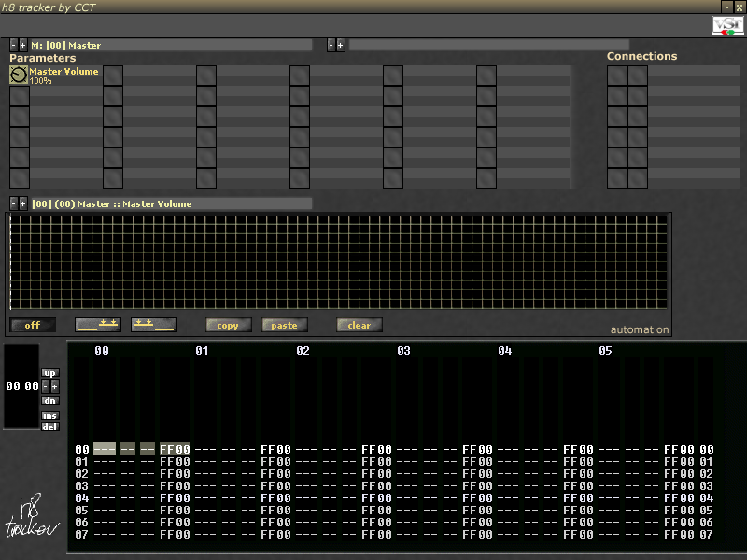Paste automation using the paste button
The image size is (747, 560).
click(x=285, y=325)
